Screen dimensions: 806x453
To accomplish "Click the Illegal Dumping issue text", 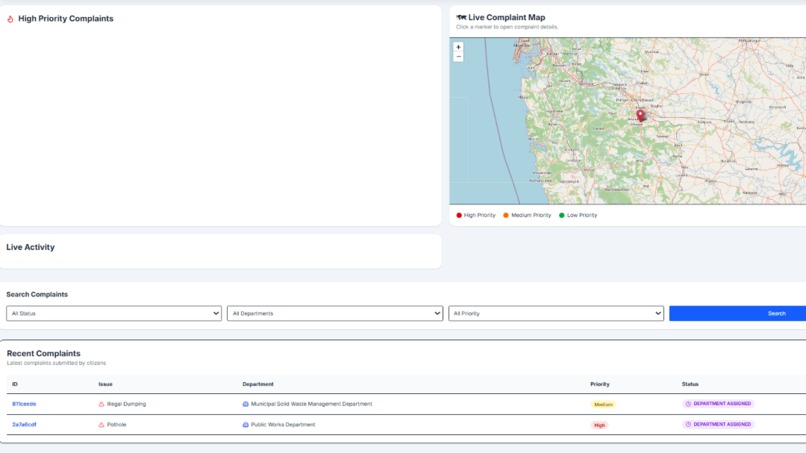I will (x=126, y=404).
